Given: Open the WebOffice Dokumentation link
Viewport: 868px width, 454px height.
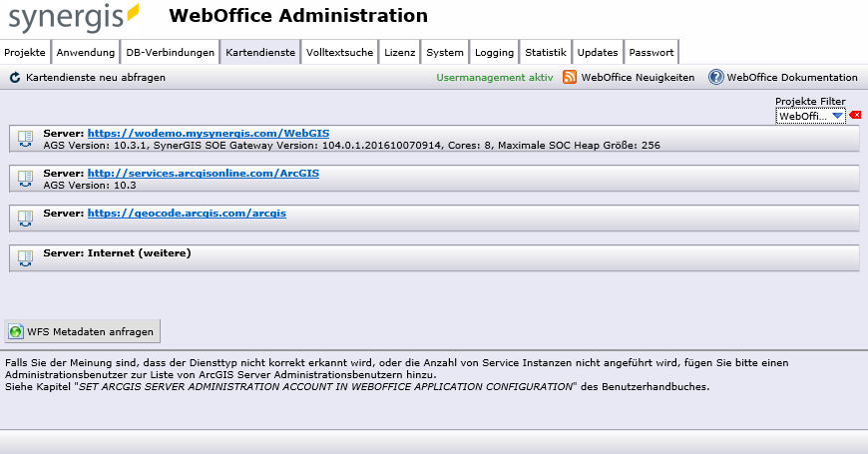Looking at the screenshot, I should (x=792, y=78).
